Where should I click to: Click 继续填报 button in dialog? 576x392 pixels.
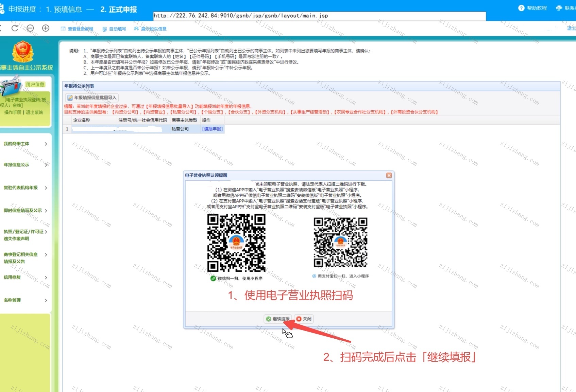click(278, 319)
